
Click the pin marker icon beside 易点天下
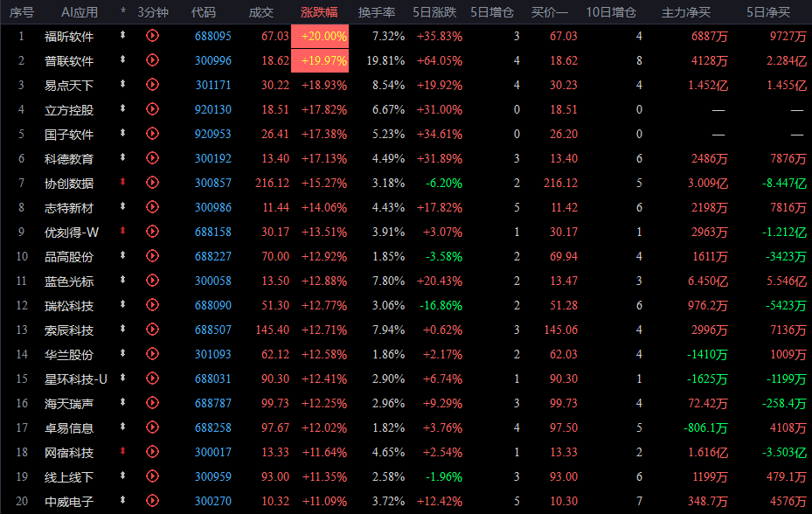point(122,84)
